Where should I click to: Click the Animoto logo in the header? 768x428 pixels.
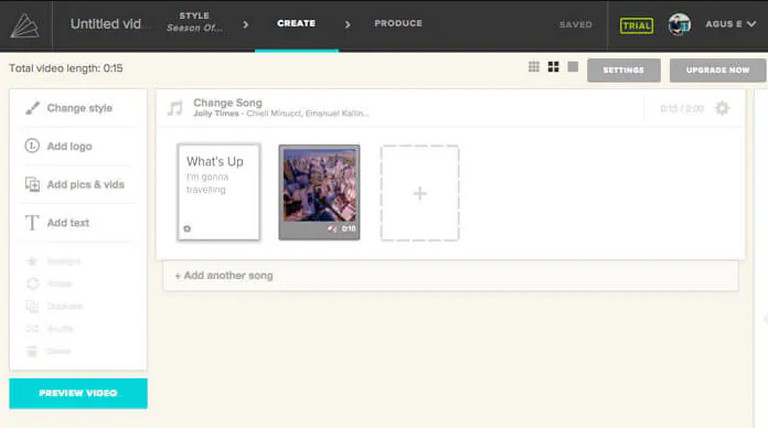(24, 25)
